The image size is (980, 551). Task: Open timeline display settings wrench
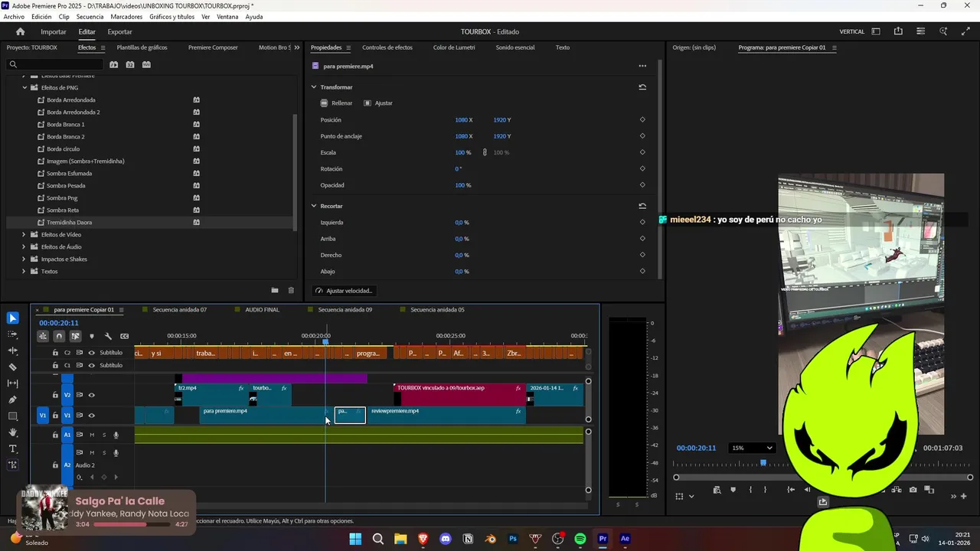[x=108, y=336]
